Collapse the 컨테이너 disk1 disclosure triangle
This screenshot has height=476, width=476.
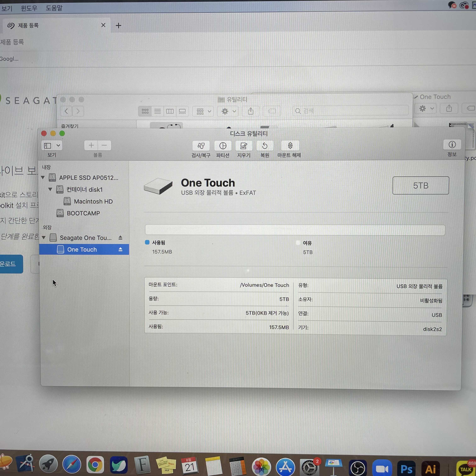pyautogui.click(x=50, y=189)
